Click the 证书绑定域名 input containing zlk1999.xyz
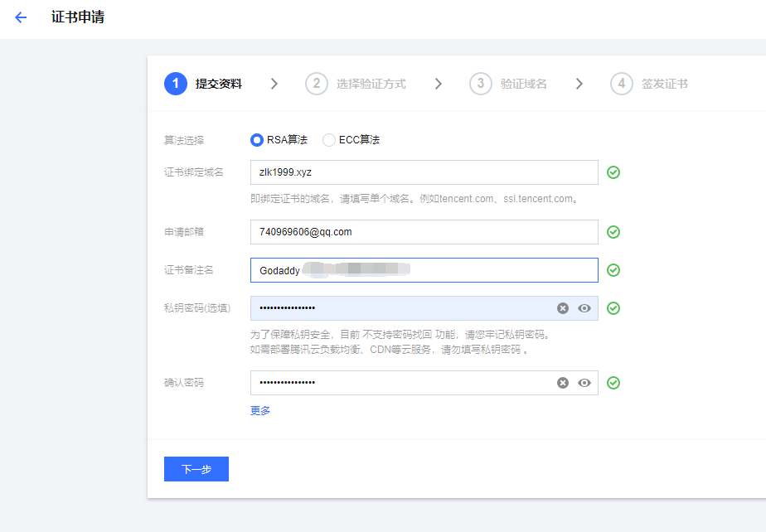This screenshot has height=532, width=766. (x=424, y=172)
